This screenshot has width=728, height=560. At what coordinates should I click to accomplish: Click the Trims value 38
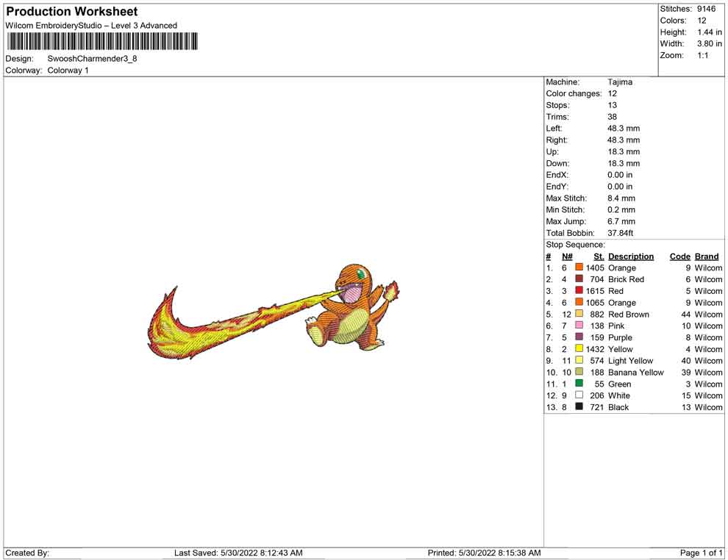(x=612, y=116)
